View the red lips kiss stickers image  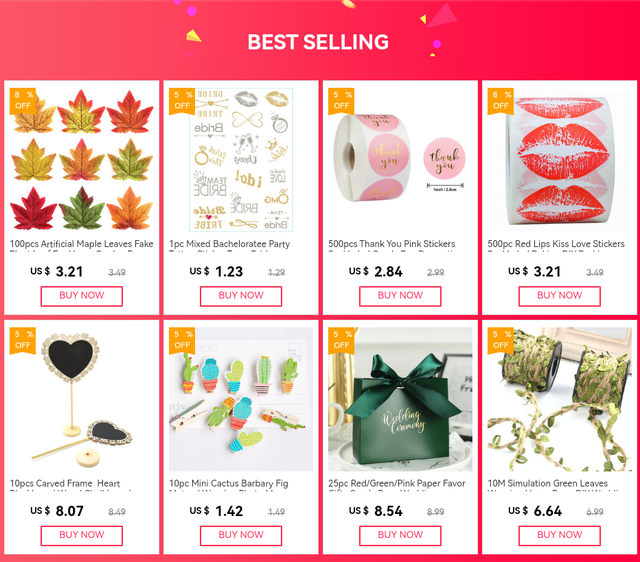[x=559, y=160]
